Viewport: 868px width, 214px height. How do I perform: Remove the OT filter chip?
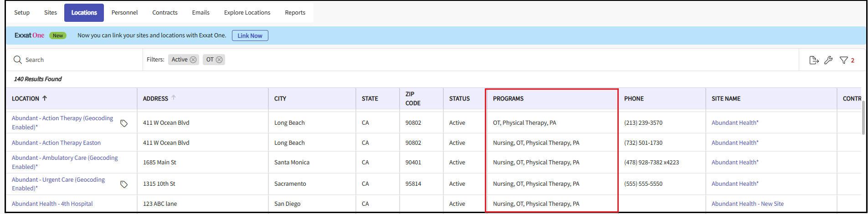(x=219, y=60)
